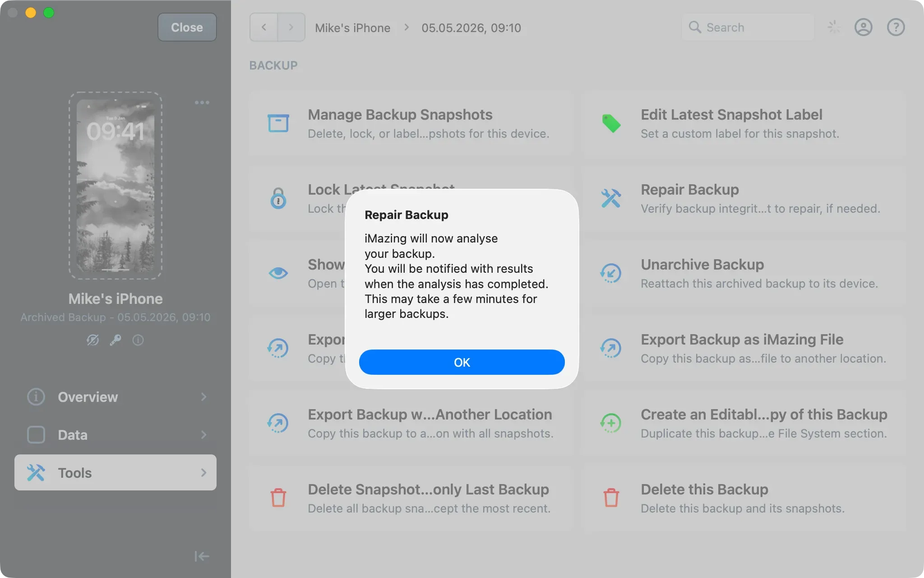Open Edit Latest Snapshot Label

point(744,123)
